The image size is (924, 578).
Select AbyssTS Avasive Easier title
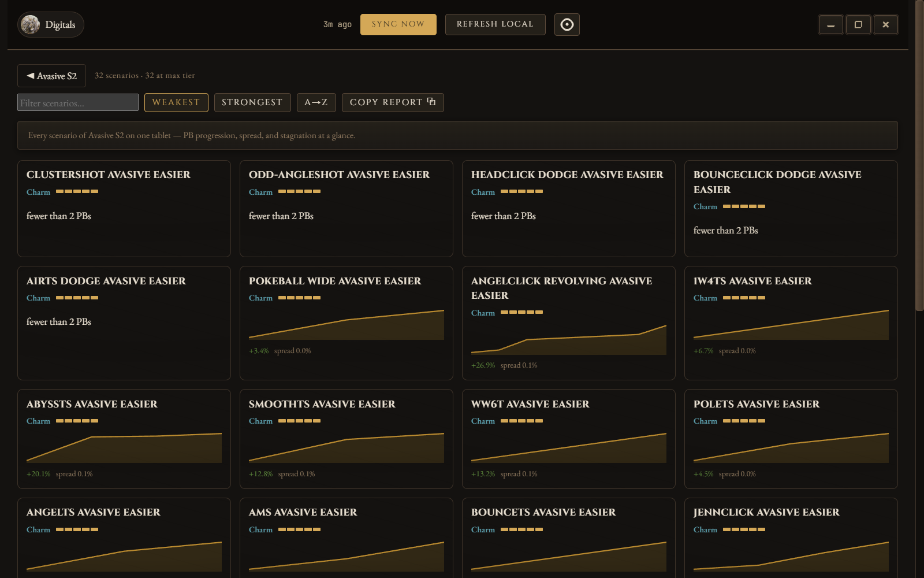coord(92,404)
